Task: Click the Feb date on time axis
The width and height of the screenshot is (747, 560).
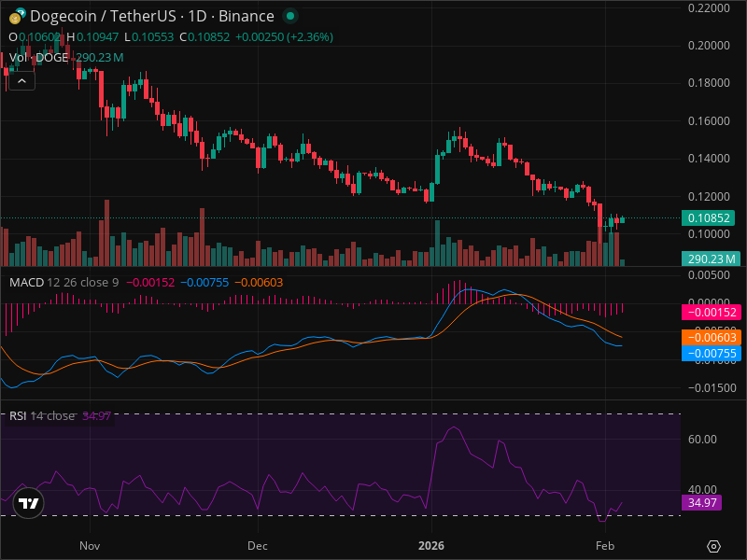Action: click(x=605, y=546)
